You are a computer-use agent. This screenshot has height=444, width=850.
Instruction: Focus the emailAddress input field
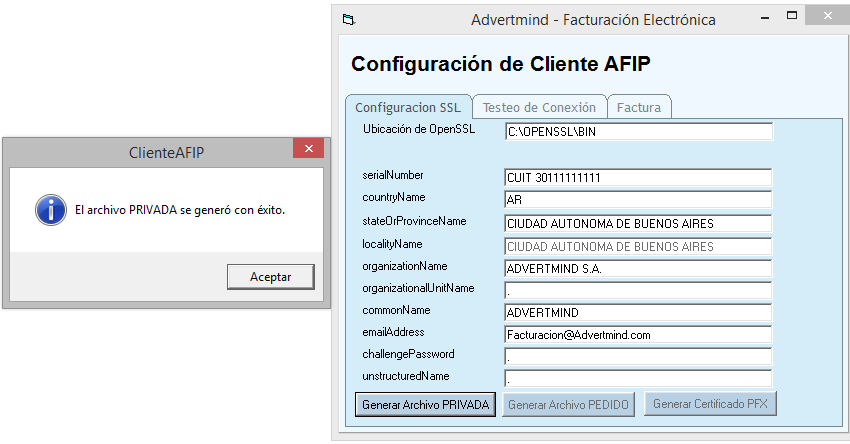click(638, 334)
